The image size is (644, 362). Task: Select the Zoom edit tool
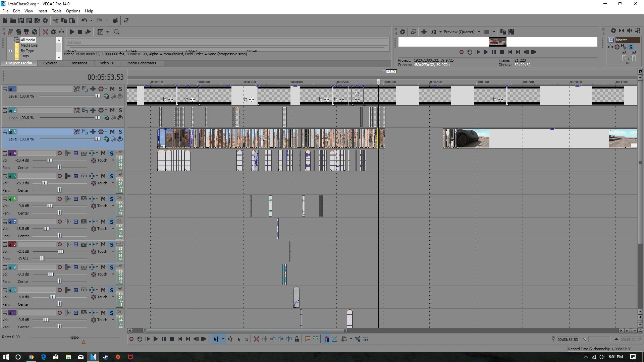(x=246, y=339)
